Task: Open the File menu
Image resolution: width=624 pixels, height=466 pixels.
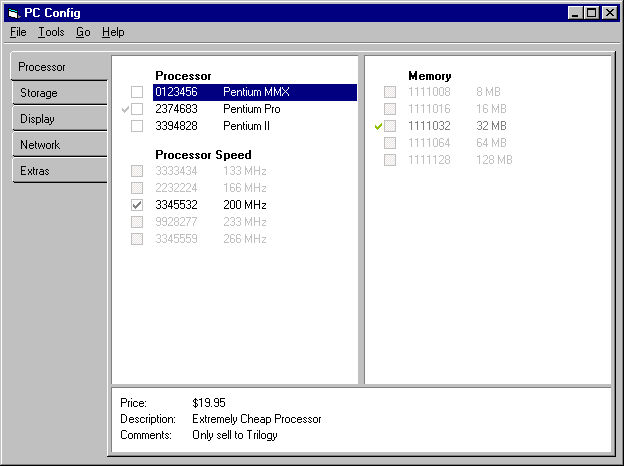Action: (18, 32)
